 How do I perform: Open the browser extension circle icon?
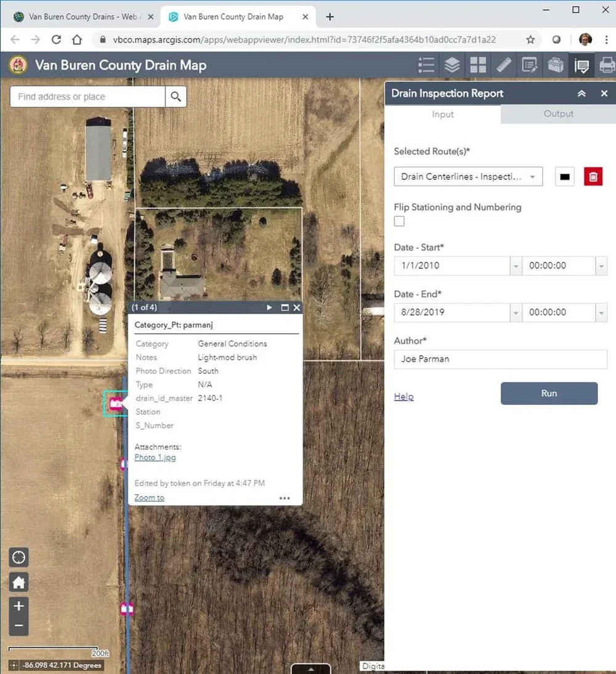[x=556, y=40]
